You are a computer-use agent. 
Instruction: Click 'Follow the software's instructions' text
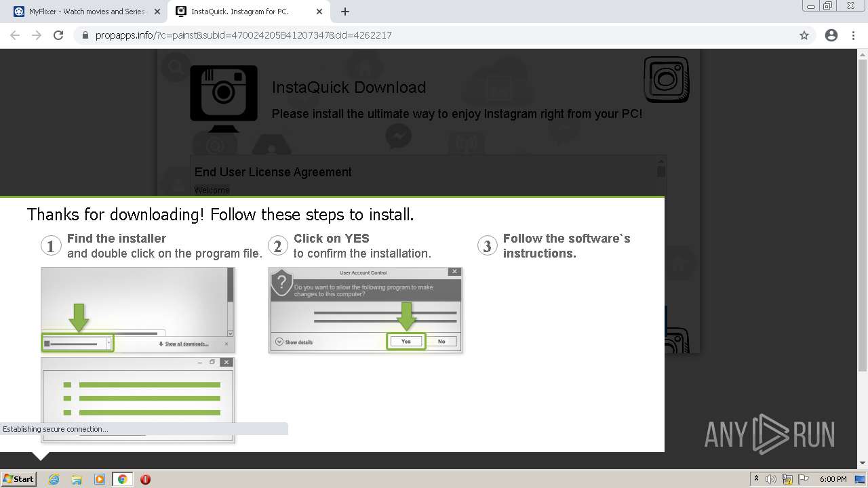566,246
